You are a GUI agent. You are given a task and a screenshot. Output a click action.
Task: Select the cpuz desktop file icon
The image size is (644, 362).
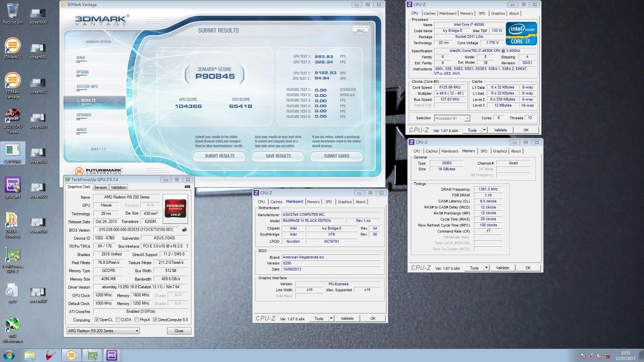point(12,293)
